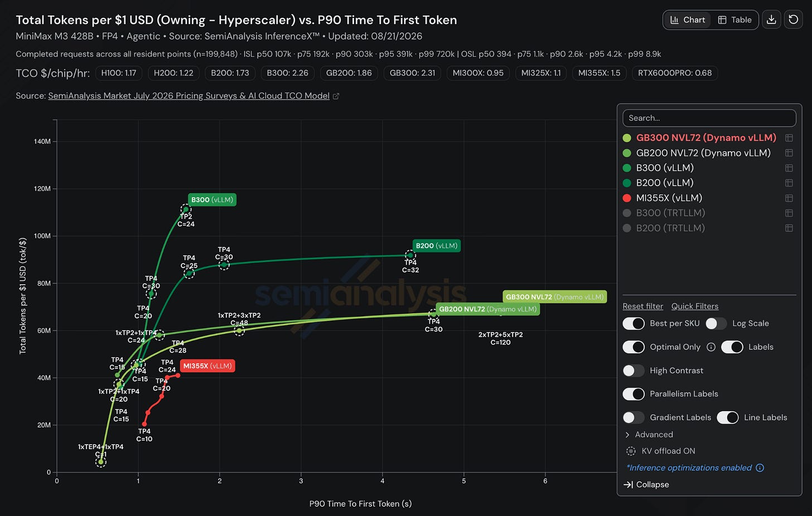
Task: Click the Reset filter link
Action: [x=643, y=306]
